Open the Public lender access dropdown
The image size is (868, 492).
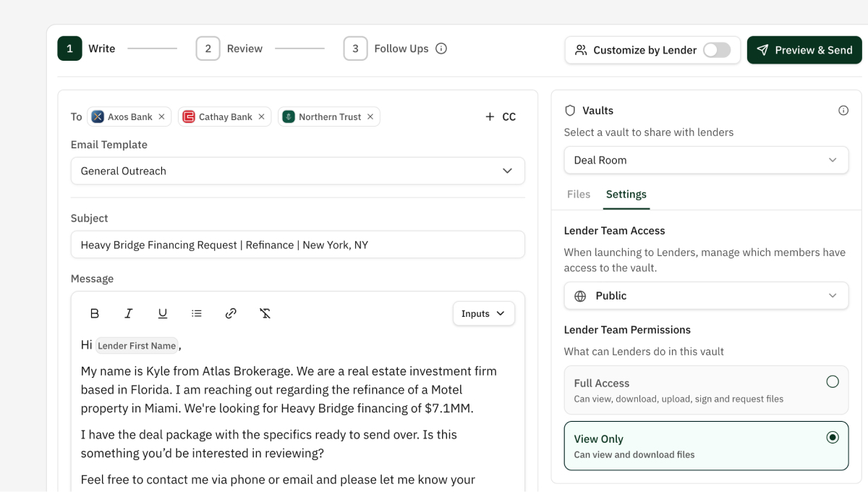[705, 296]
